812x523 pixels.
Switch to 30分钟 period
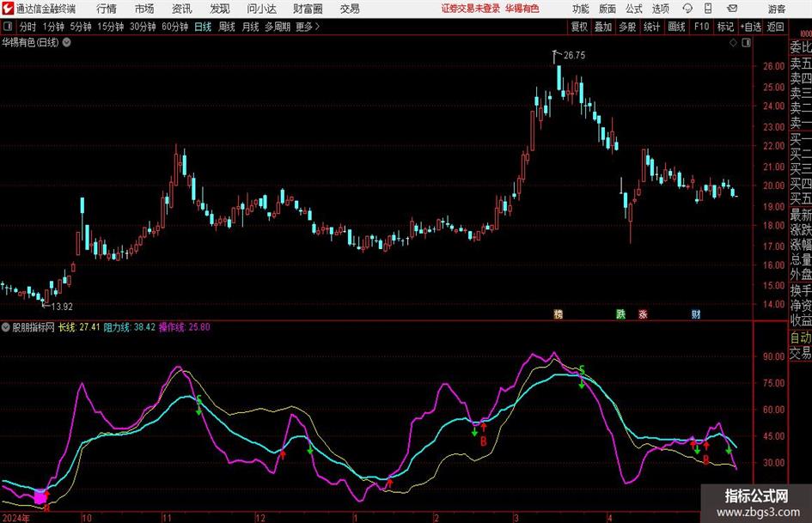(143, 27)
